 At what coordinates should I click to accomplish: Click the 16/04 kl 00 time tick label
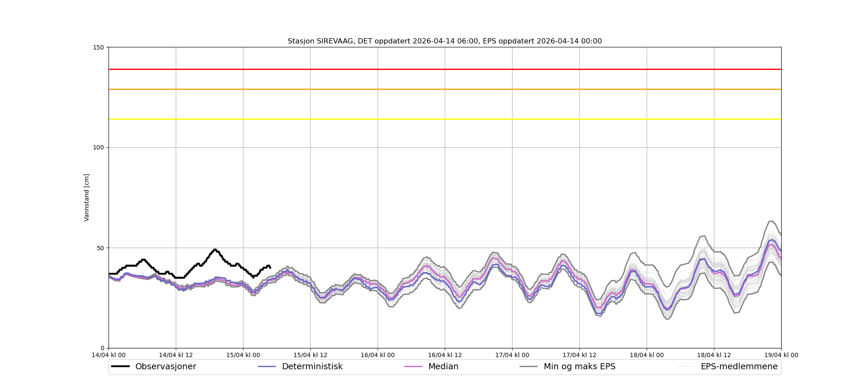coord(378,355)
